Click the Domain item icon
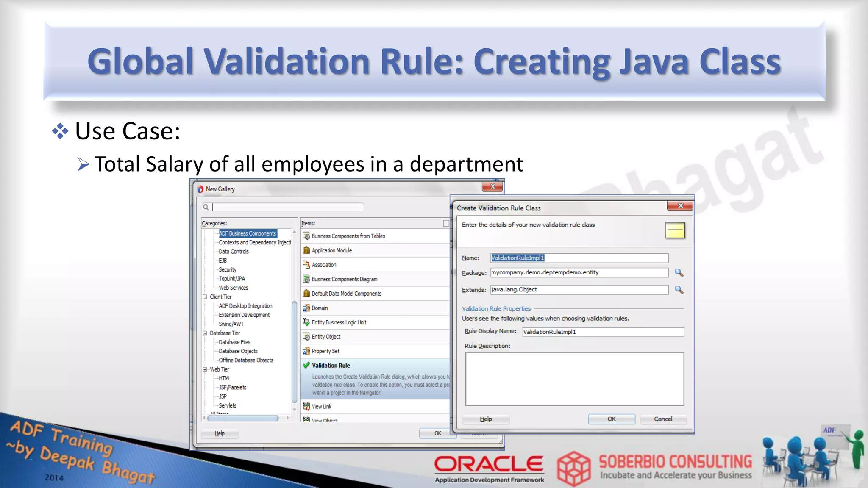868x488 pixels. pos(306,308)
